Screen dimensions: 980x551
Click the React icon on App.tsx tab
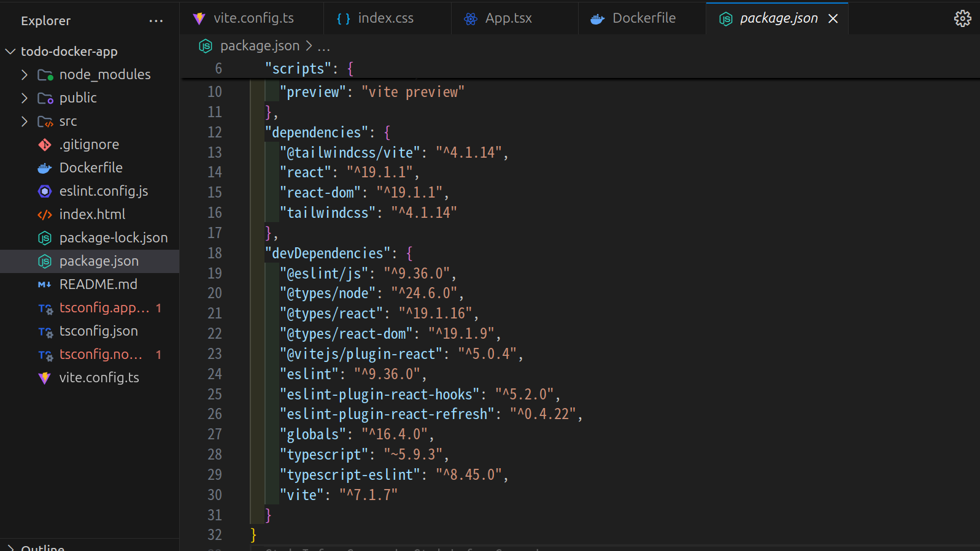pos(471,18)
